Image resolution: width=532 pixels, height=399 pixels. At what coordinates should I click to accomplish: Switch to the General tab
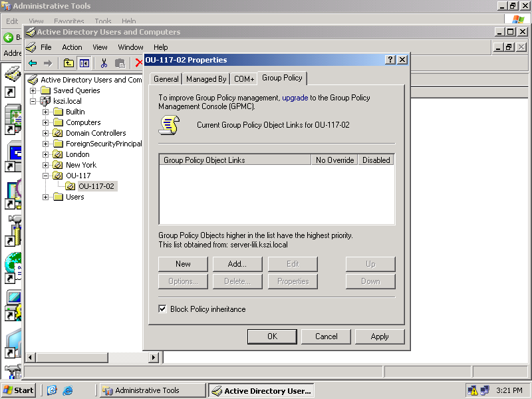click(166, 78)
